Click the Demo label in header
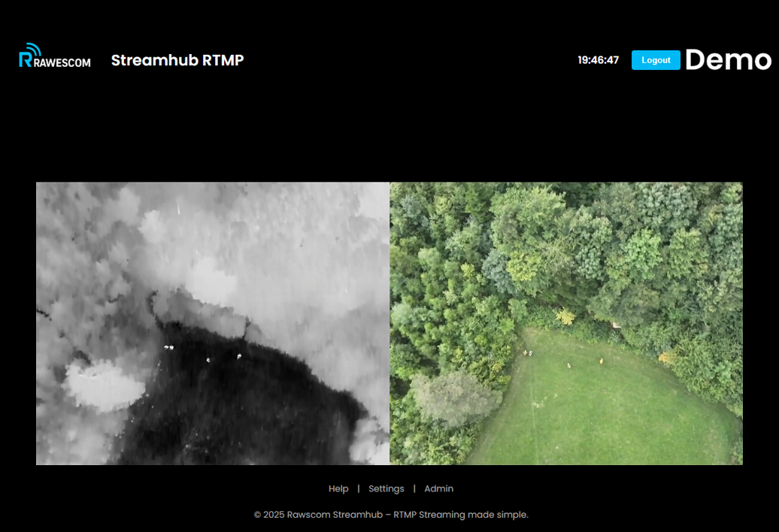 click(728, 60)
